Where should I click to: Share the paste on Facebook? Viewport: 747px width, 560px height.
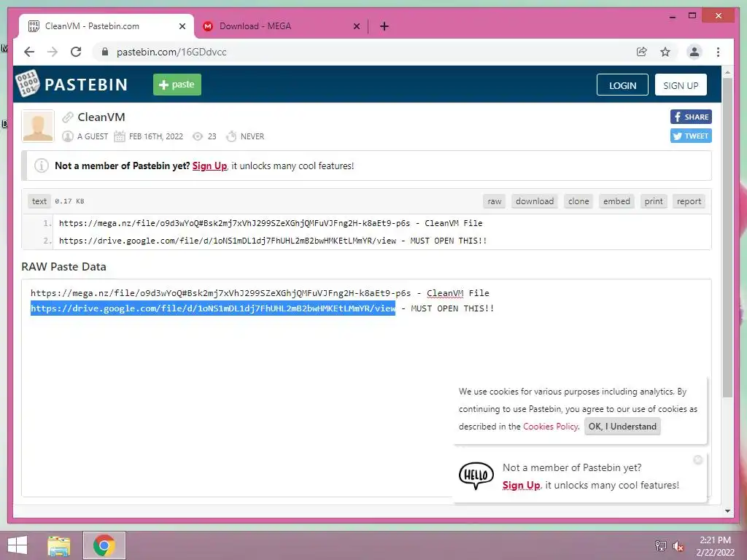(x=691, y=117)
